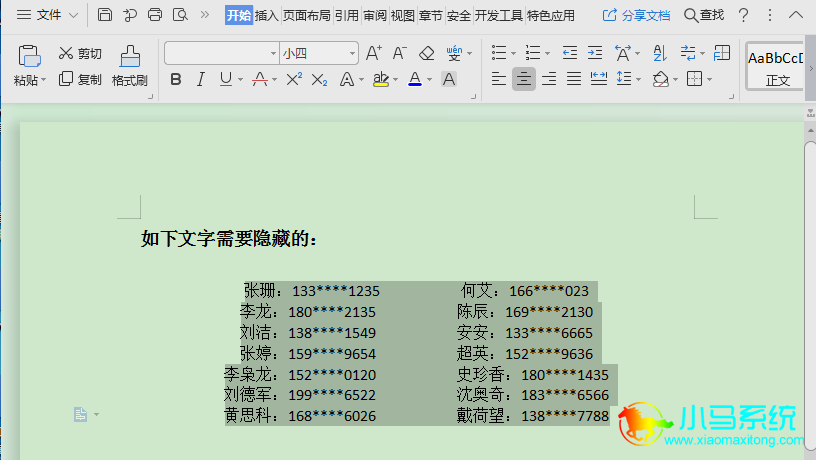816x460 pixels.
Task: Click the Paste clipboard icon
Action: 29,56
